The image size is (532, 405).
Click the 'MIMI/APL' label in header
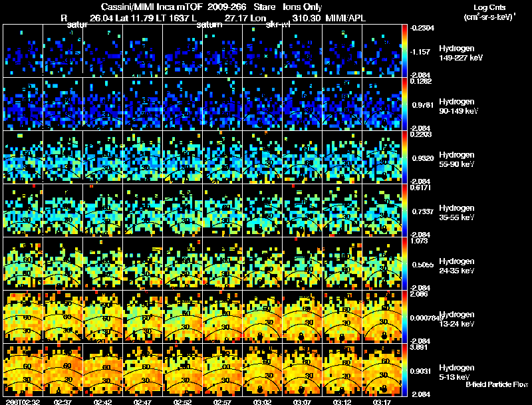[x=345, y=18]
